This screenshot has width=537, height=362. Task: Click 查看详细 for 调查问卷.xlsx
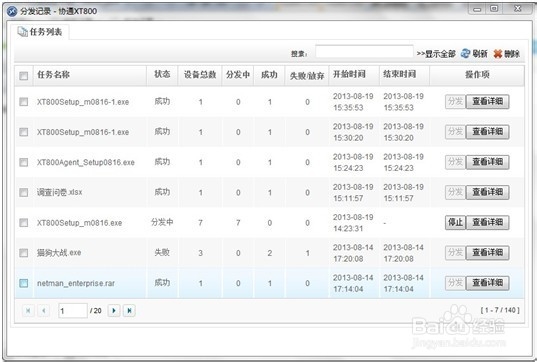tap(488, 192)
